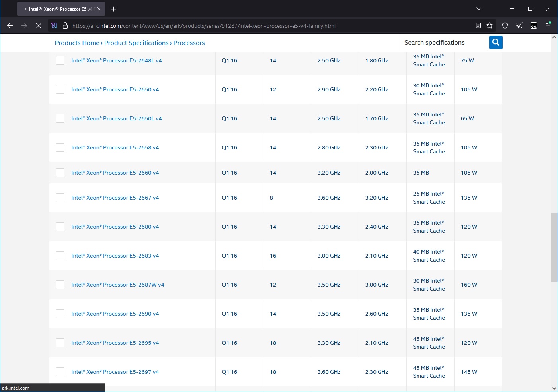Click the 145 W value for E5-2697

point(469,372)
